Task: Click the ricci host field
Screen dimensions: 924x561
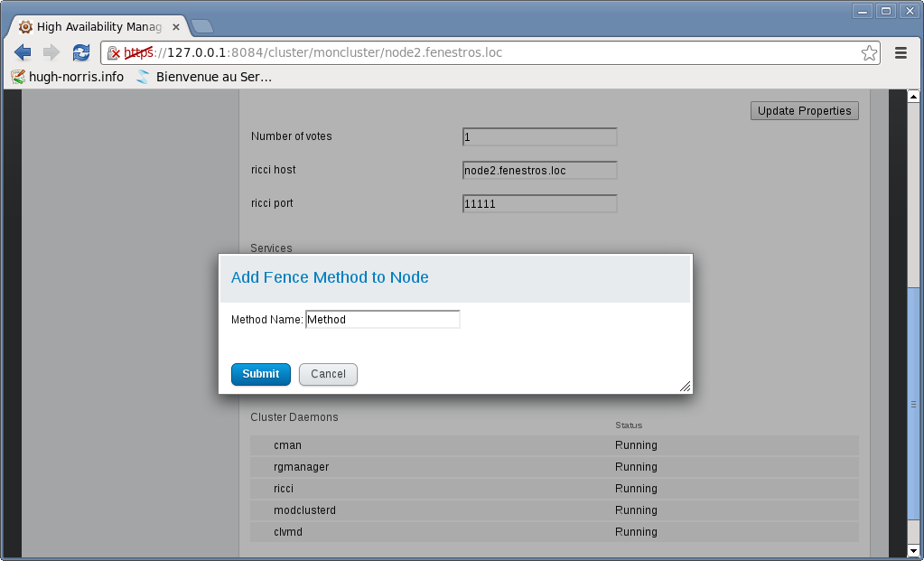Action: point(539,171)
